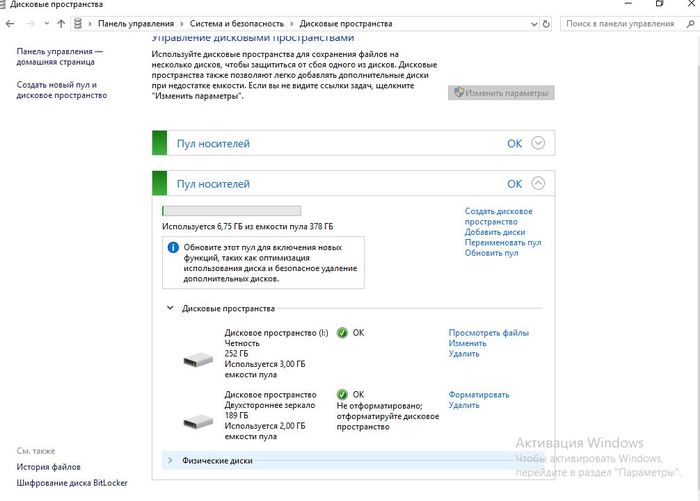700x501 pixels.
Task: Close the Storage Spaces window
Action: [x=691, y=4]
